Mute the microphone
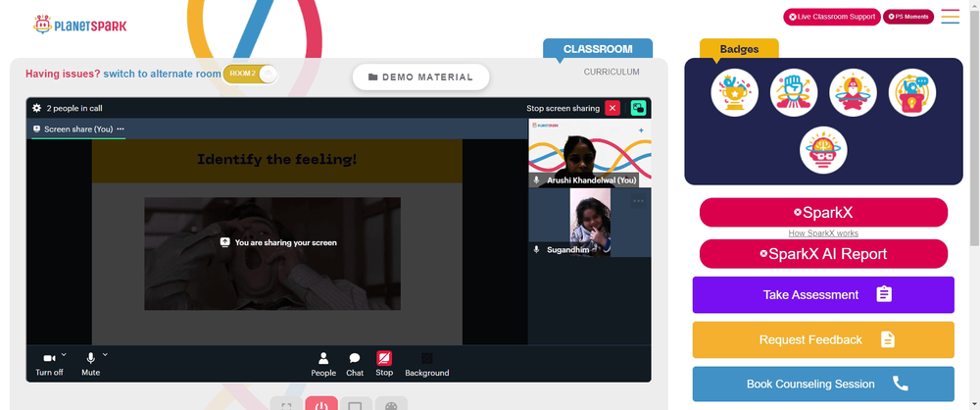The image size is (980, 410). (x=90, y=364)
